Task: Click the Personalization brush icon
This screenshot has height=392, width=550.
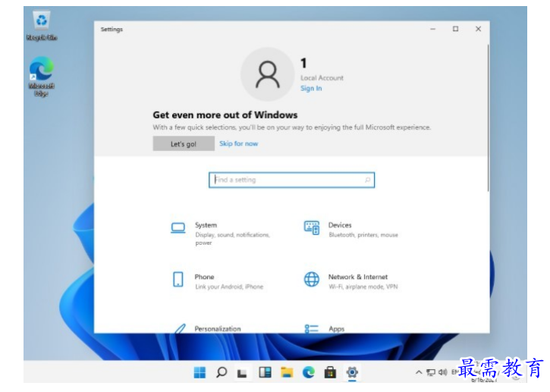Action: 180,328
